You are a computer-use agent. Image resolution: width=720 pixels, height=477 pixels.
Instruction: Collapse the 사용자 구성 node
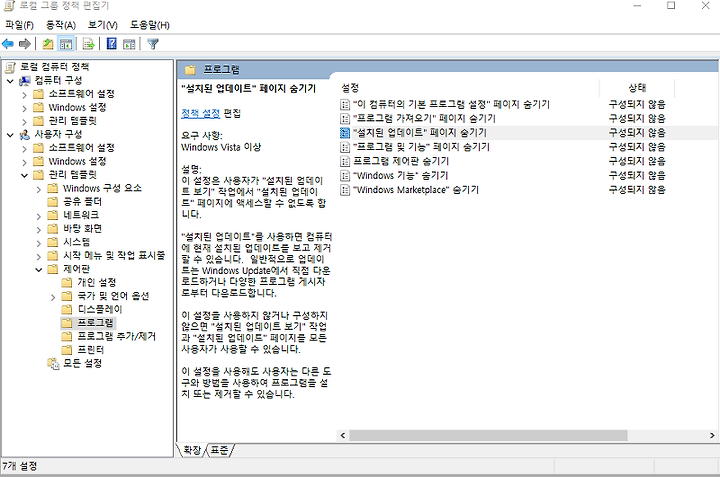coord(11,135)
